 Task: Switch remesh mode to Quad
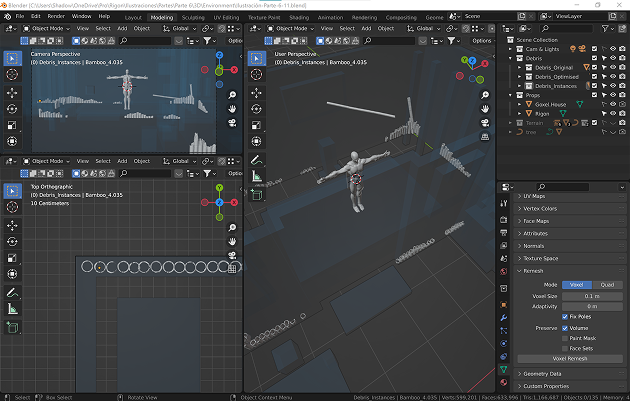tap(609, 285)
